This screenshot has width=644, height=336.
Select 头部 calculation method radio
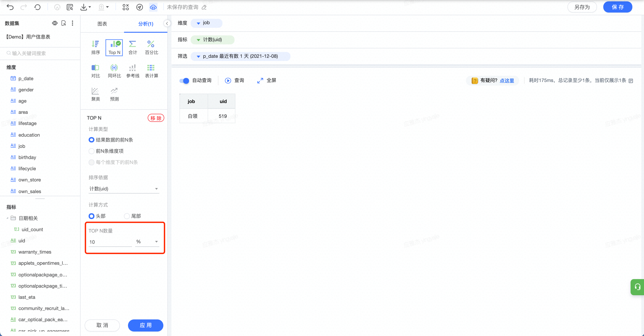pyautogui.click(x=92, y=216)
